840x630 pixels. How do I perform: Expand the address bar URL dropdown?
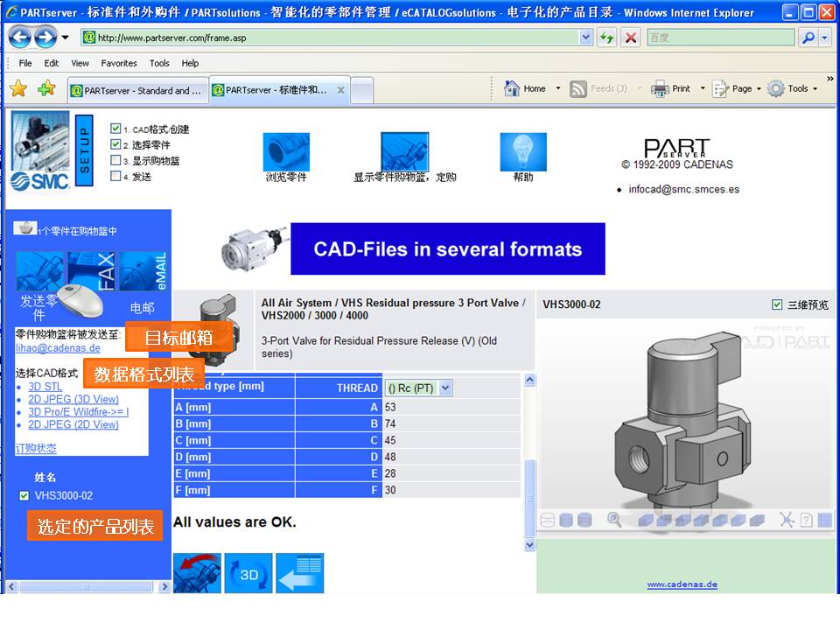586,38
